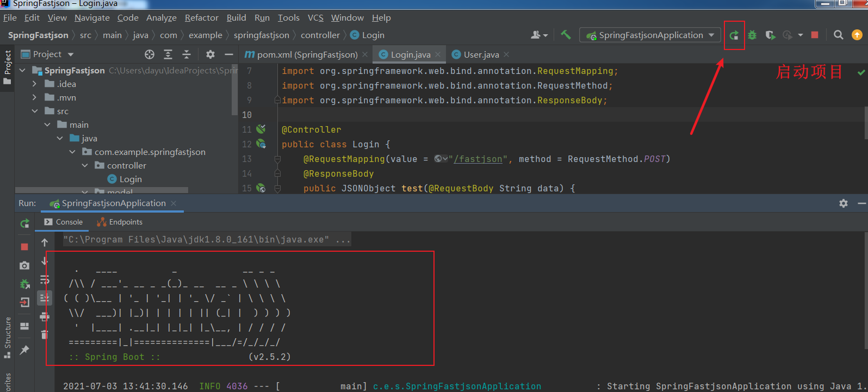The width and height of the screenshot is (868, 392).
Task: Close the pom.xml tab
Action: (365, 54)
